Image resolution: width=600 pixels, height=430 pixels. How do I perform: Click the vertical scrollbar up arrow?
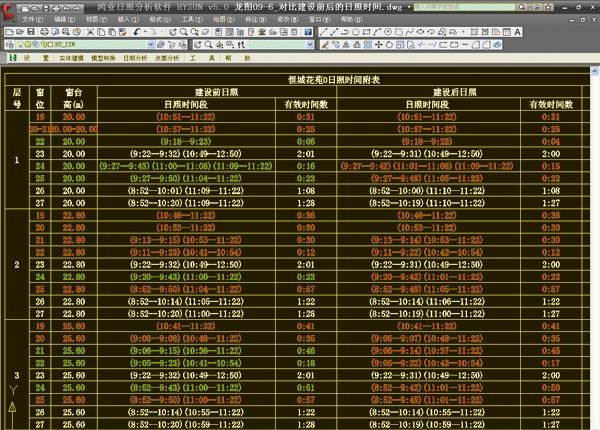[x=595, y=71]
